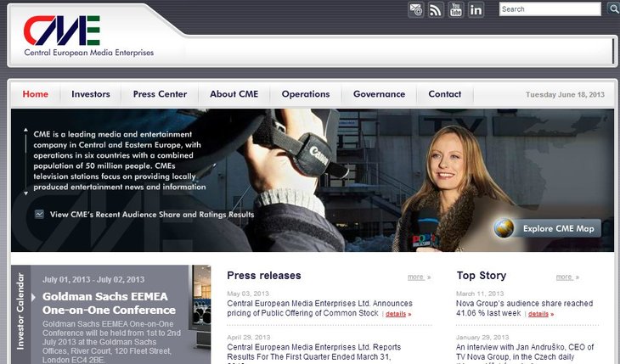Click the CME logo

[62, 31]
